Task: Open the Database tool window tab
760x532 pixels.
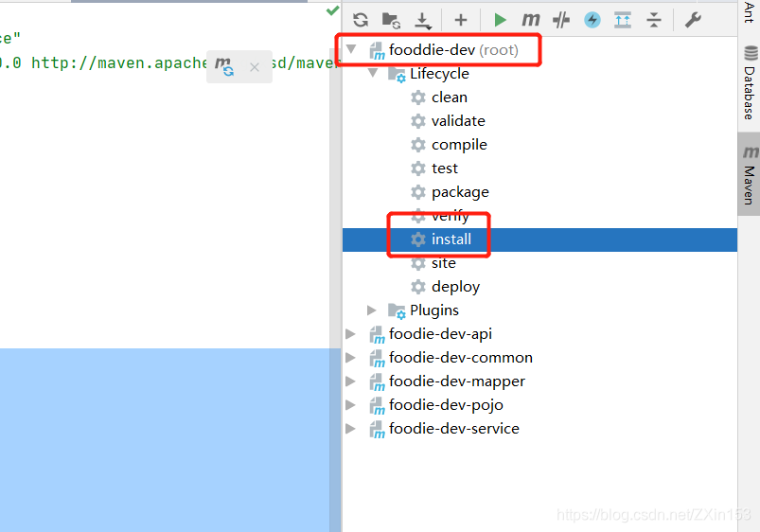Action: (x=750, y=83)
